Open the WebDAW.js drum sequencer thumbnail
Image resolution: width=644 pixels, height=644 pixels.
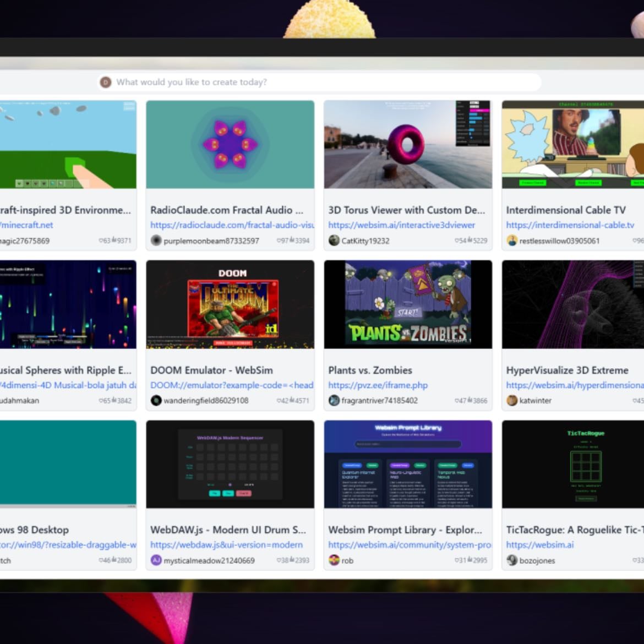click(230, 464)
